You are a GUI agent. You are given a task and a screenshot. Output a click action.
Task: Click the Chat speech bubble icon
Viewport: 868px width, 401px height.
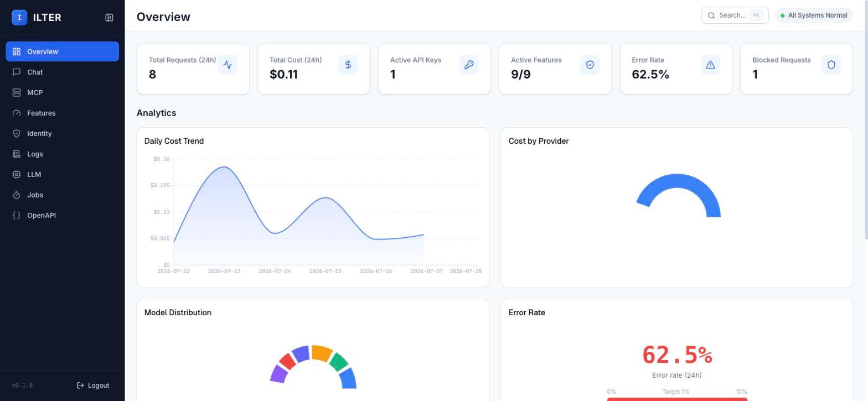coord(17,72)
